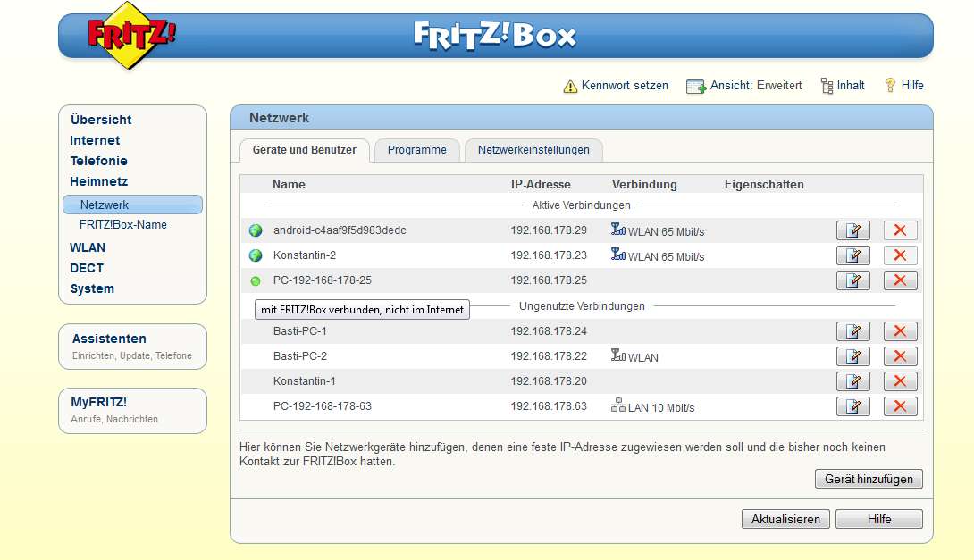Viewport: 974px width, 560px height.
Task: Click the globe icon beside Konstantin-2
Action: click(x=256, y=255)
